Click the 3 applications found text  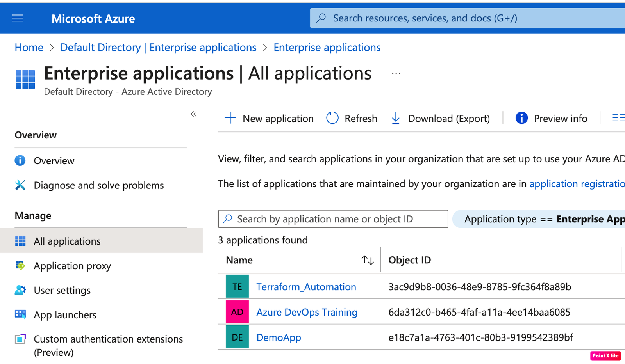click(x=263, y=240)
